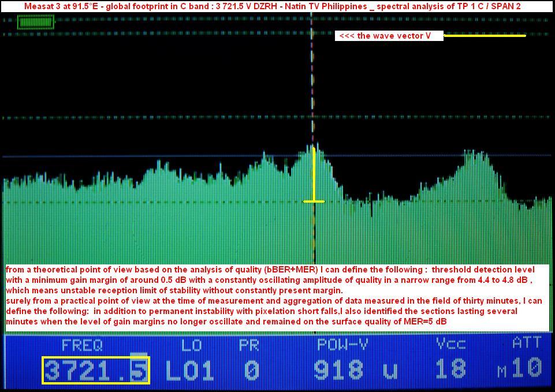This screenshot has height=392, width=555.
Task: Select the L01 local oscillator value
Action: 189,370
